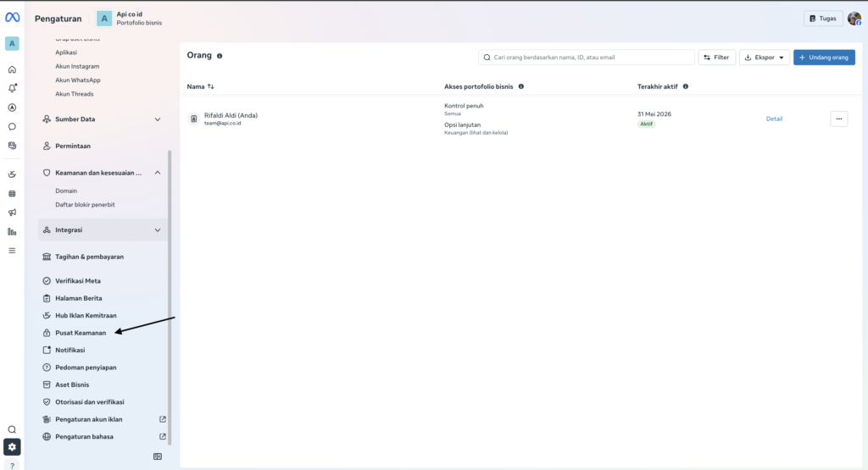Screen dimensions: 868x470
Task: Sort by Nama column arrows
Action: 211,86
